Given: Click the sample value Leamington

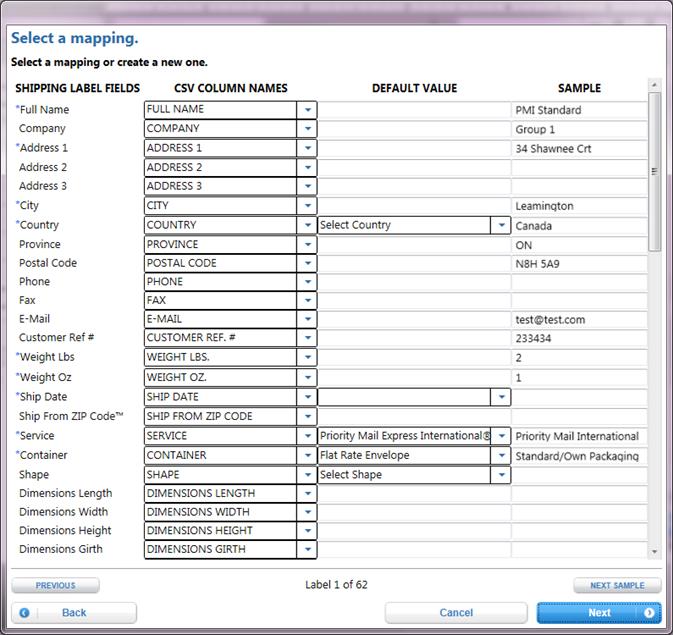Looking at the screenshot, I should (x=544, y=206).
